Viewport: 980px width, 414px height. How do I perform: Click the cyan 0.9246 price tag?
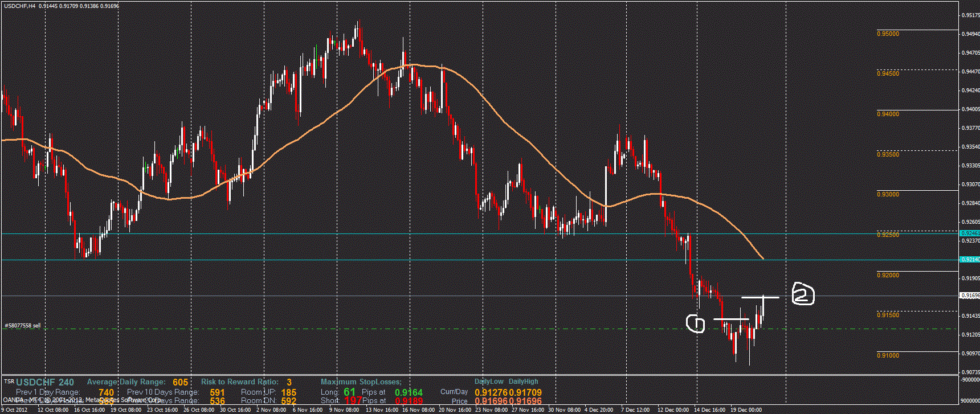click(x=970, y=233)
